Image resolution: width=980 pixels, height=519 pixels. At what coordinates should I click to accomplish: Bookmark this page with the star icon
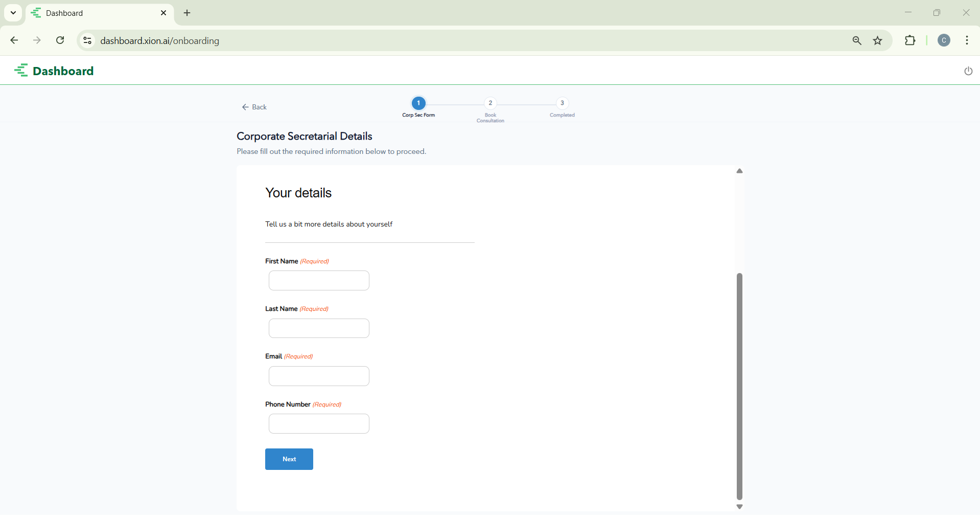click(x=878, y=41)
